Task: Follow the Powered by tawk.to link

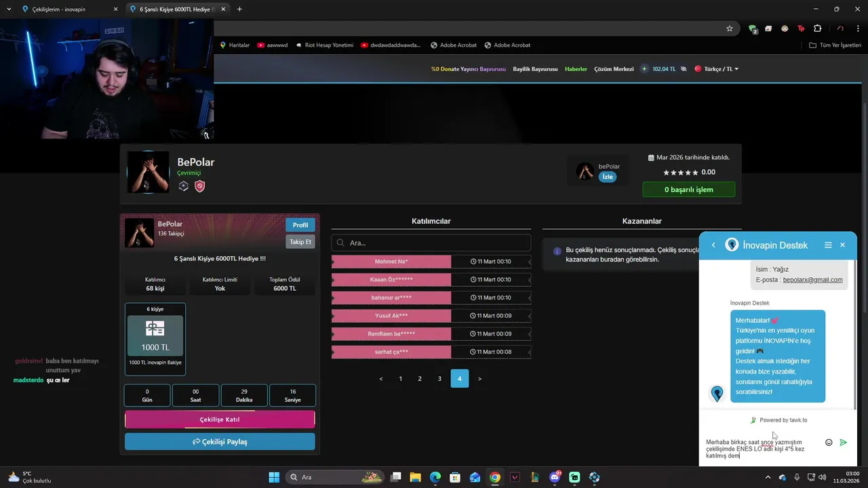Action: (x=778, y=420)
